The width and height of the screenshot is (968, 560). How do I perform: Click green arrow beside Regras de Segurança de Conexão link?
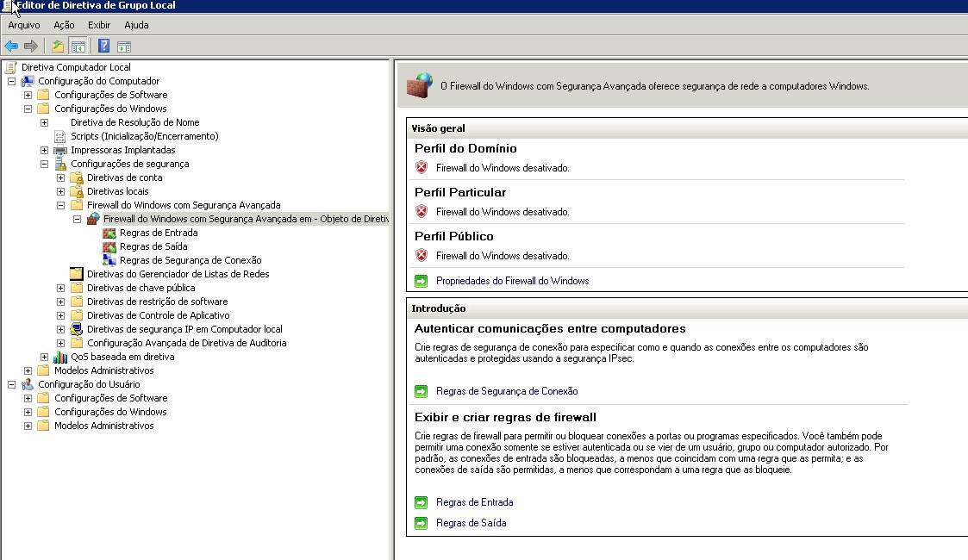(x=421, y=392)
